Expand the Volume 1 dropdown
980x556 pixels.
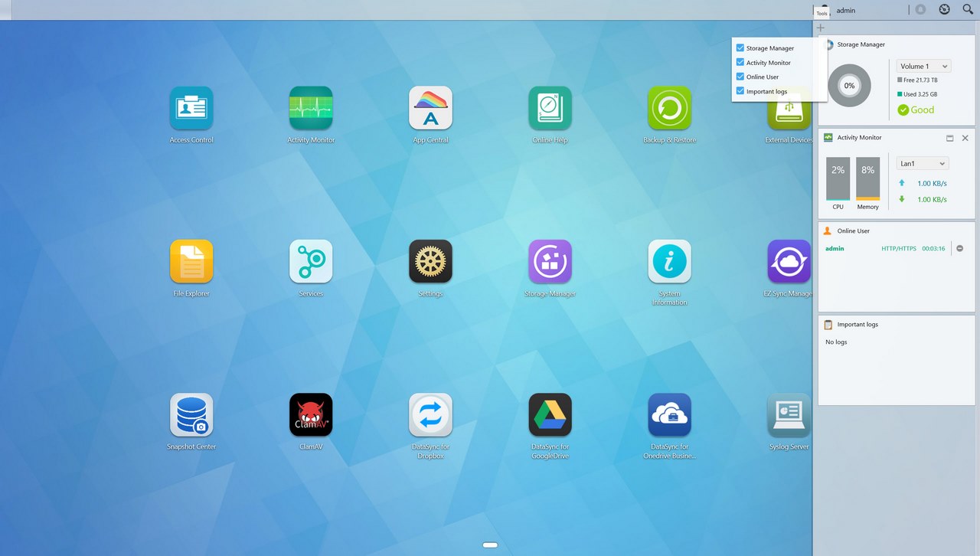pyautogui.click(x=923, y=67)
